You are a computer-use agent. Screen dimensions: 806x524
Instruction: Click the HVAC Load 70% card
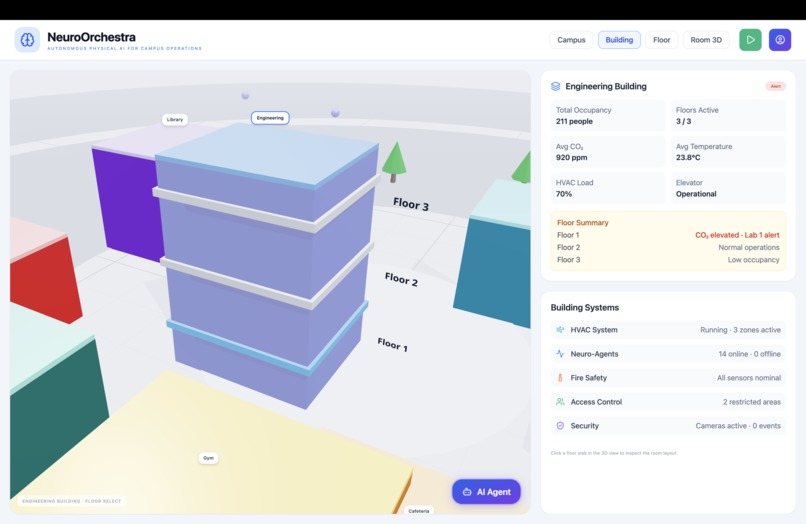pos(608,188)
